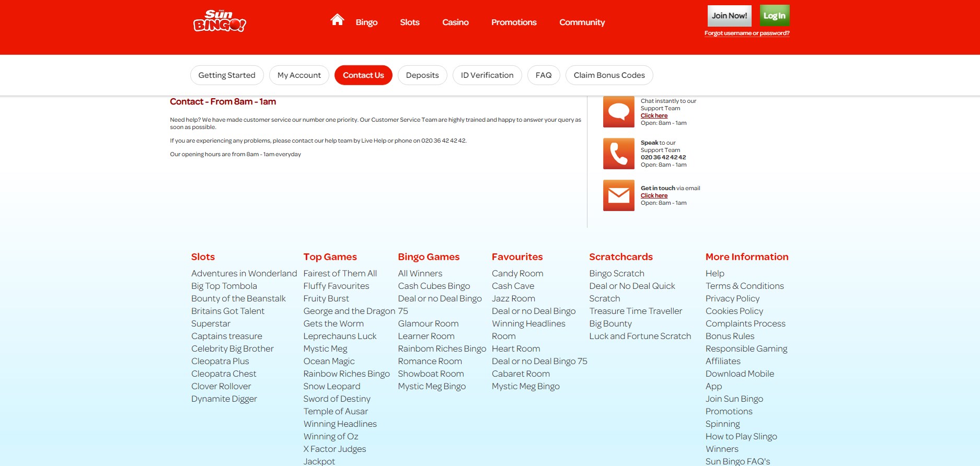980x466 pixels.
Task: Open the Slots menu
Action: click(x=410, y=22)
